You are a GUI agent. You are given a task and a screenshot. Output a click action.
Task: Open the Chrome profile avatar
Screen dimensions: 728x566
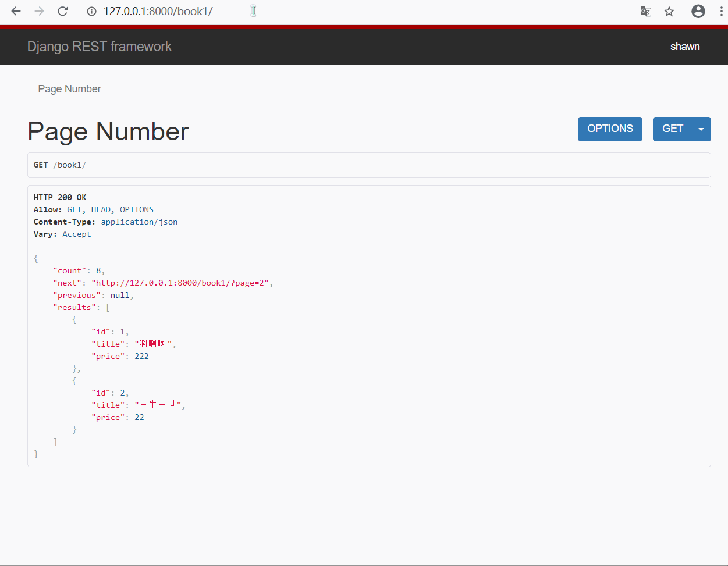pyautogui.click(x=698, y=11)
